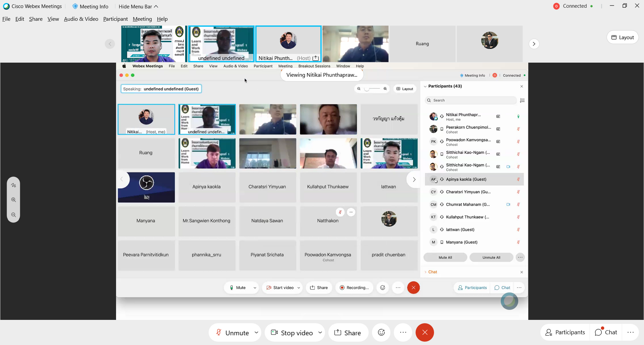Open the reactions smiley icon in bottom bar

point(381,333)
